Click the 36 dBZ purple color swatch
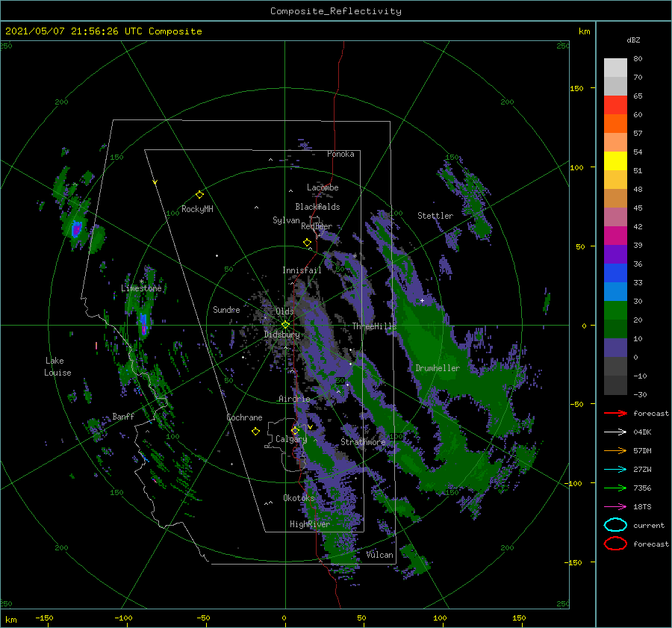 click(615, 254)
